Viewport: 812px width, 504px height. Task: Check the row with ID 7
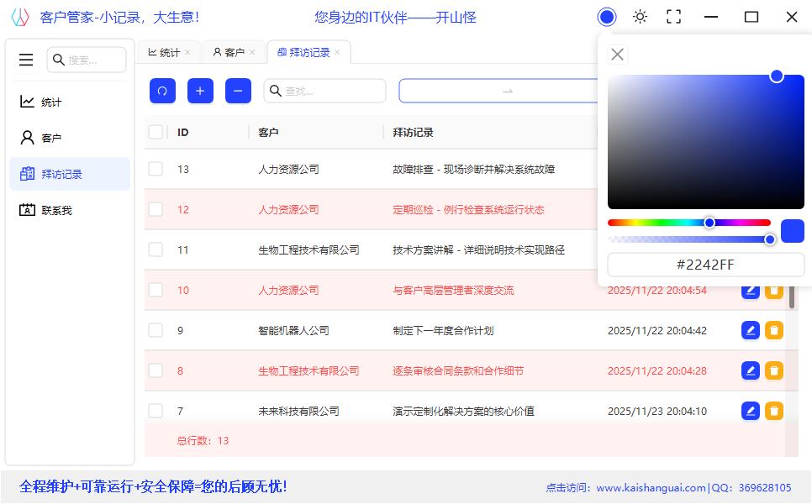pyautogui.click(x=156, y=411)
